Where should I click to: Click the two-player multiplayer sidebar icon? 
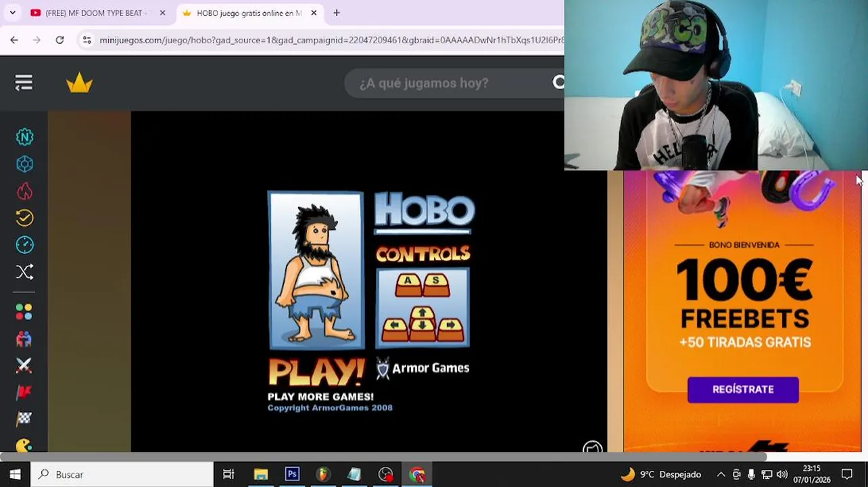coord(24,339)
